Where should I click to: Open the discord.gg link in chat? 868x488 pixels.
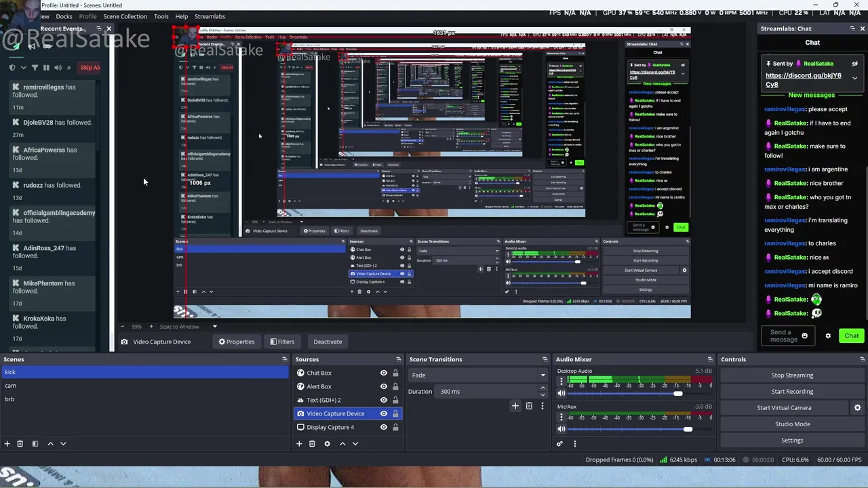803,80
